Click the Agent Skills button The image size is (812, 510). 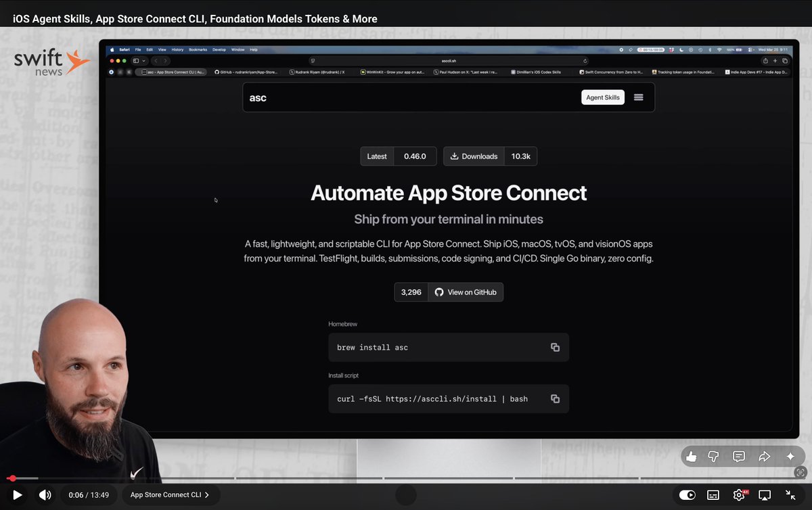[x=603, y=97]
